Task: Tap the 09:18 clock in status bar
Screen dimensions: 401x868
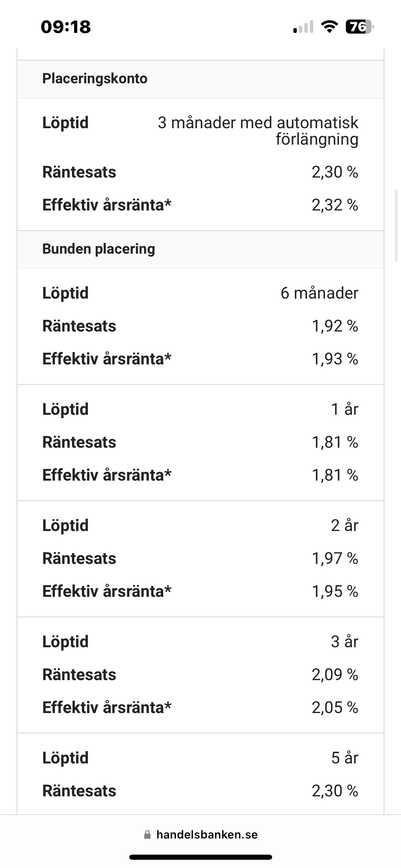Action: (66, 27)
